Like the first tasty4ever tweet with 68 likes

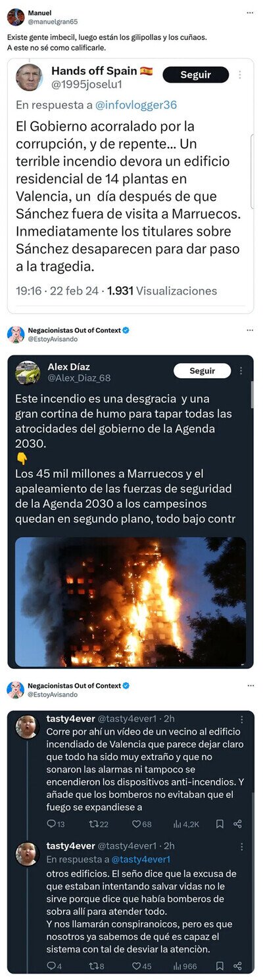tap(141, 824)
